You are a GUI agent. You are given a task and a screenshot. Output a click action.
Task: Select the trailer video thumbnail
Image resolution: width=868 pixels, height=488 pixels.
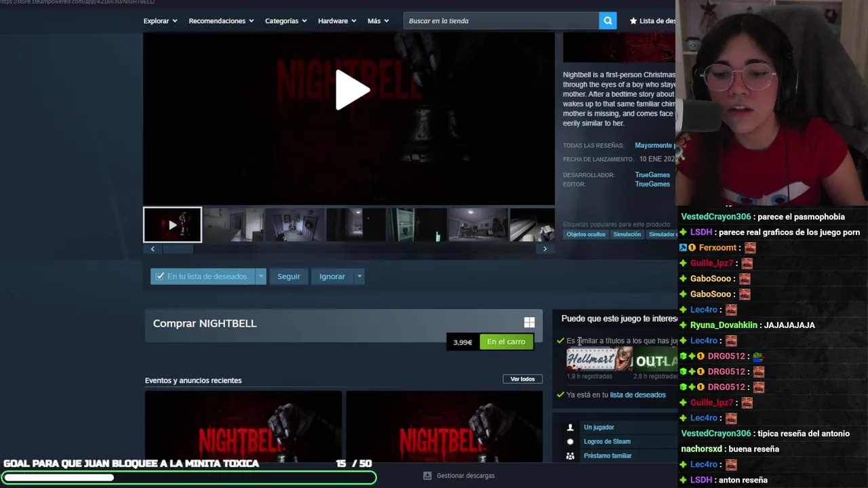coord(172,225)
